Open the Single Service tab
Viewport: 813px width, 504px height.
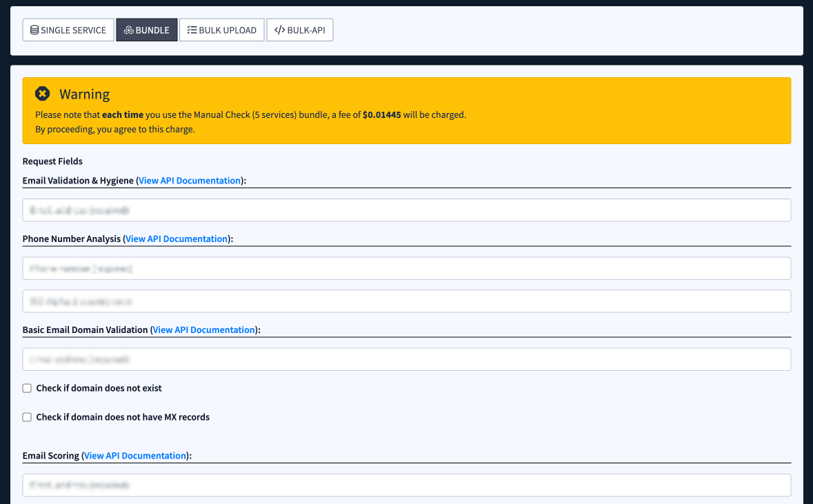pyautogui.click(x=68, y=30)
